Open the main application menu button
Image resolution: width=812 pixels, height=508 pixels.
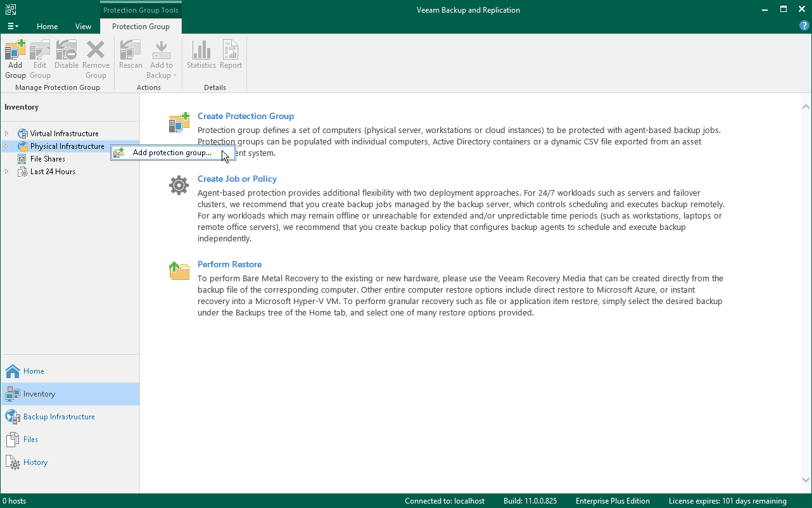coord(13,27)
